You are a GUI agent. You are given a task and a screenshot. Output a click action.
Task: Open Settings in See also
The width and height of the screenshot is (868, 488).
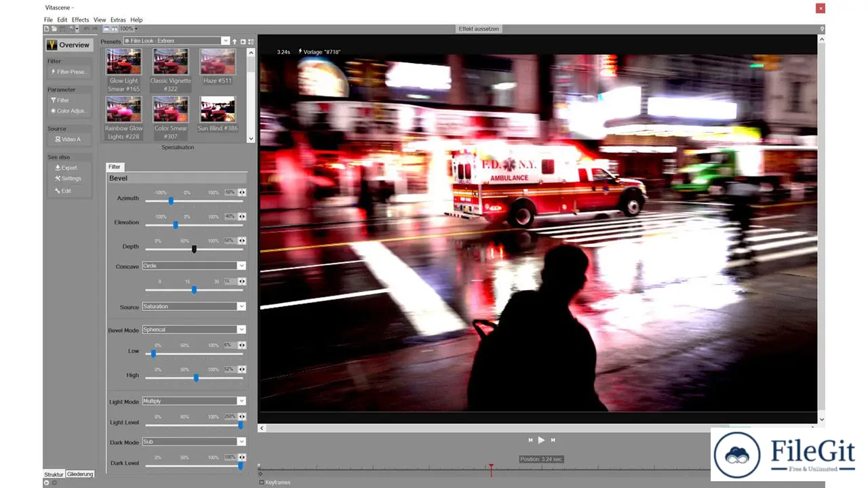[69, 178]
